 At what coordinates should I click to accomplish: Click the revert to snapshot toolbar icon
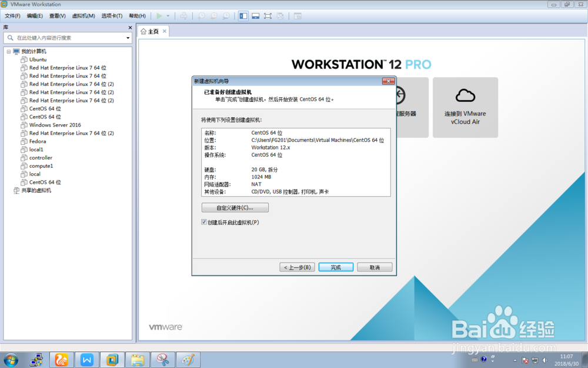[214, 16]
